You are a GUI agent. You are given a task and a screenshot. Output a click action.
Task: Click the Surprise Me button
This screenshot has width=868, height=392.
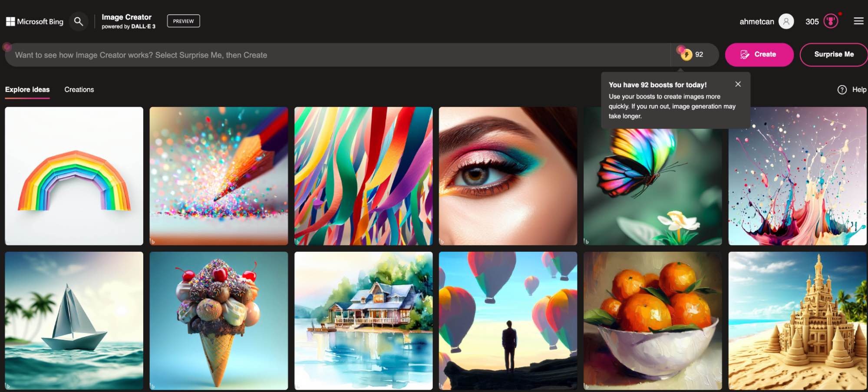834,54
